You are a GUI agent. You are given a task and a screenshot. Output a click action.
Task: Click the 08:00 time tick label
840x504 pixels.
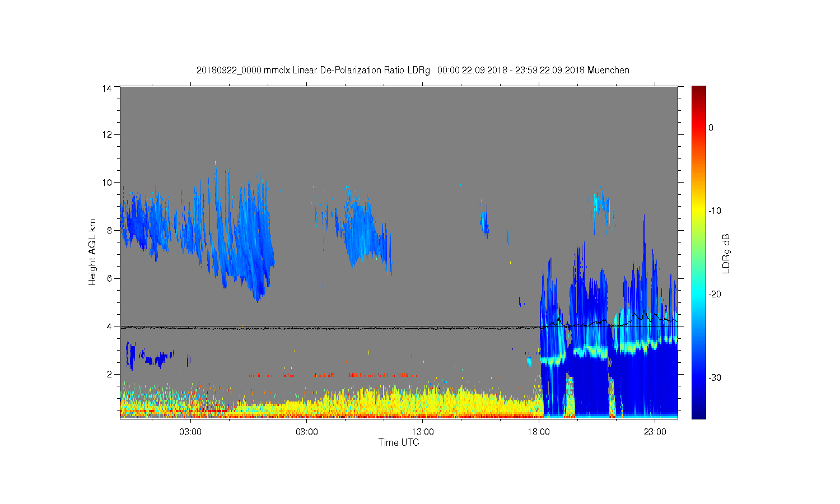point(307,432)
